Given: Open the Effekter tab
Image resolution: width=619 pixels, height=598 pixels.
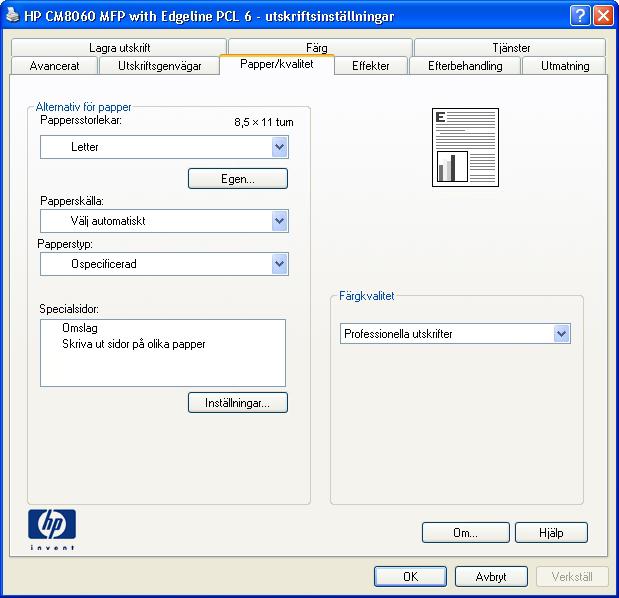Looking at the screenshot, I should point(371,66).
